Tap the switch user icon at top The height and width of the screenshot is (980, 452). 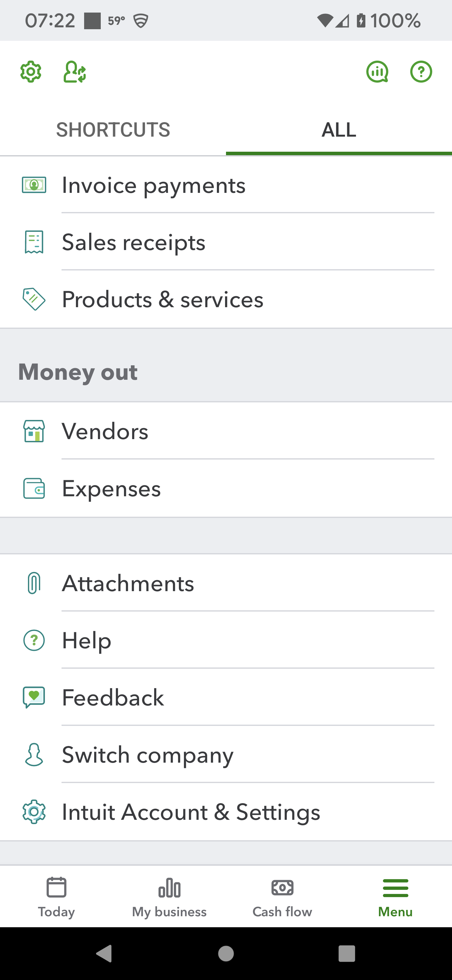[74, 72]
